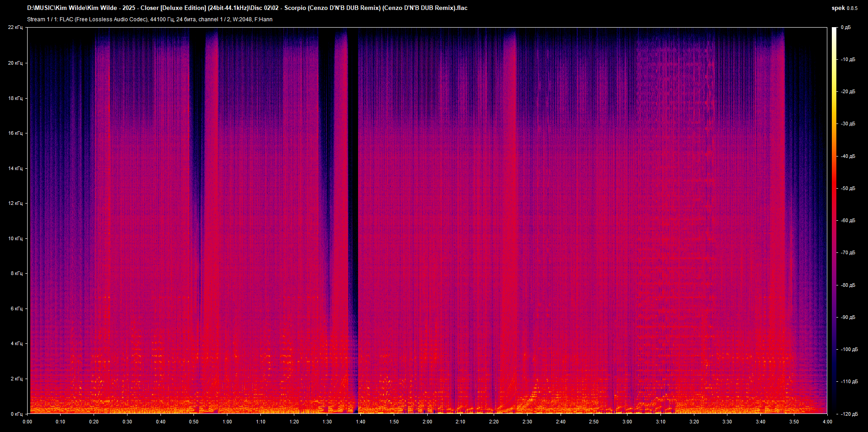868x432 pixels.
Task: Click the "1:00" time axis label
Action: coord(227,422)
